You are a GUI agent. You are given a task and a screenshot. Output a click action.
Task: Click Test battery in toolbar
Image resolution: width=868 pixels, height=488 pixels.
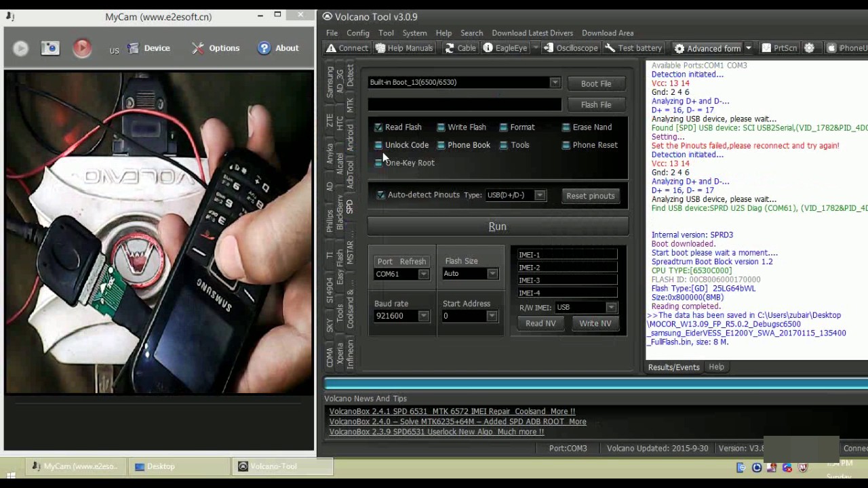tap(633, 48)
